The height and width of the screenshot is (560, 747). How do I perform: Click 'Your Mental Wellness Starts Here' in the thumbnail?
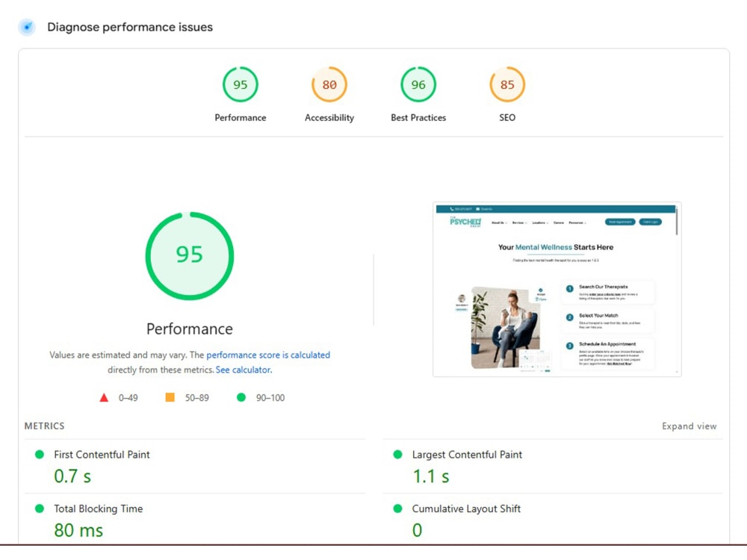[x=556, y=247]
